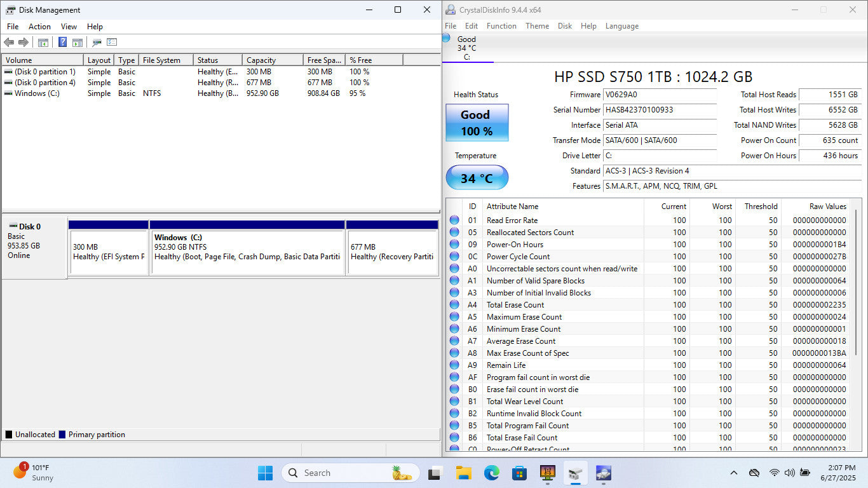Launch Microsoft Edge from the taskbar
The height and width of the screenshot is (488, 868).
click(x=491, y=473)
